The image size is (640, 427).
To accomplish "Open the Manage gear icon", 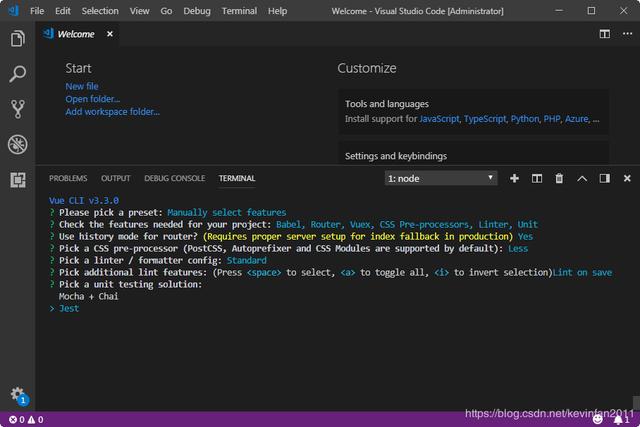I will [x=18, y=394].
